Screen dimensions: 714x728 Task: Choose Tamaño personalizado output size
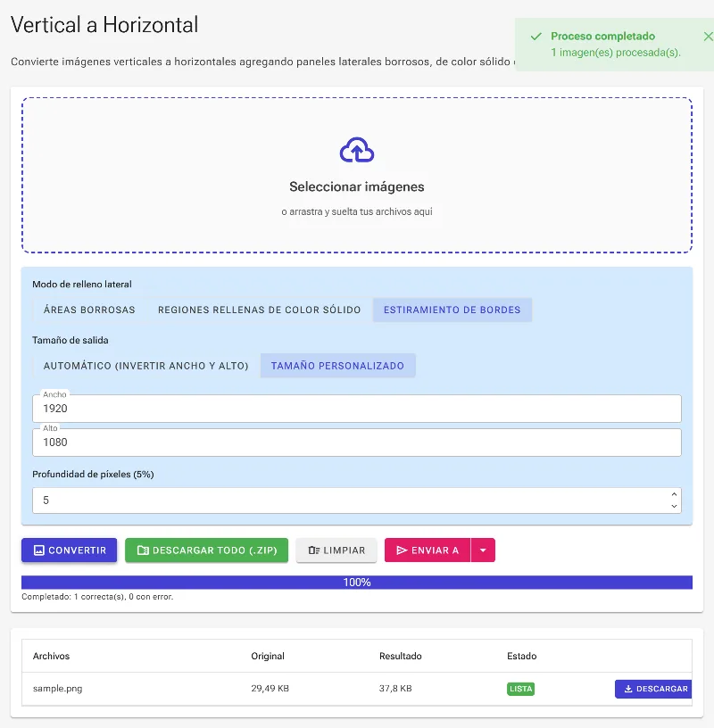[337, 366]
